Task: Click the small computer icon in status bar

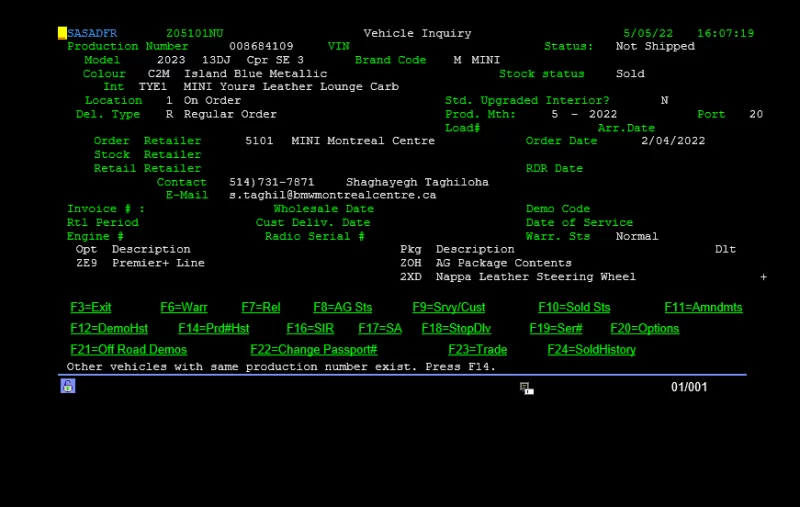Action: (526, 388)
